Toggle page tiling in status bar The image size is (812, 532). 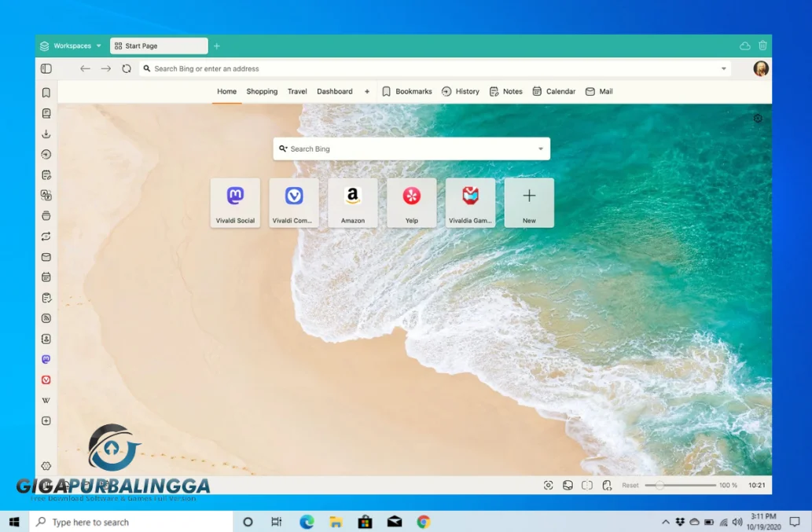point(586,485)
